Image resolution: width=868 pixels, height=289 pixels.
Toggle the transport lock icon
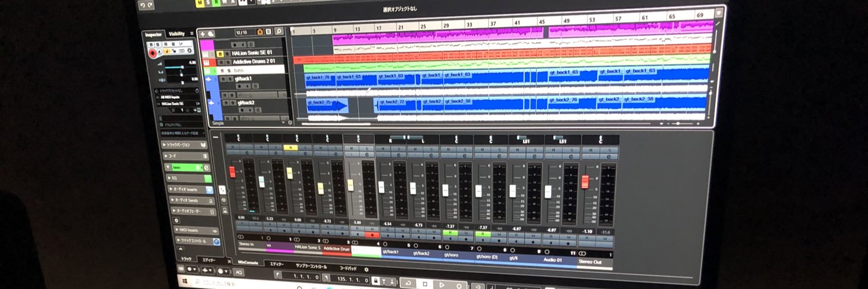(x=377, y=281)
